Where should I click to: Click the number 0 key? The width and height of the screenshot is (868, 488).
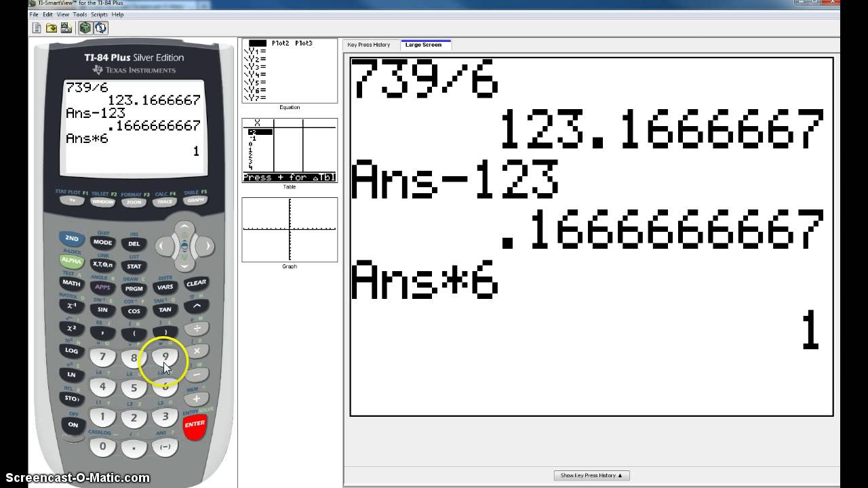(x=102, y=446)
